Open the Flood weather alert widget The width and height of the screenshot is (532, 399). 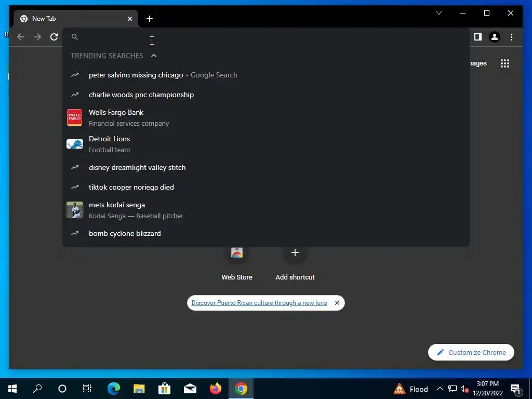pos(411,389)
